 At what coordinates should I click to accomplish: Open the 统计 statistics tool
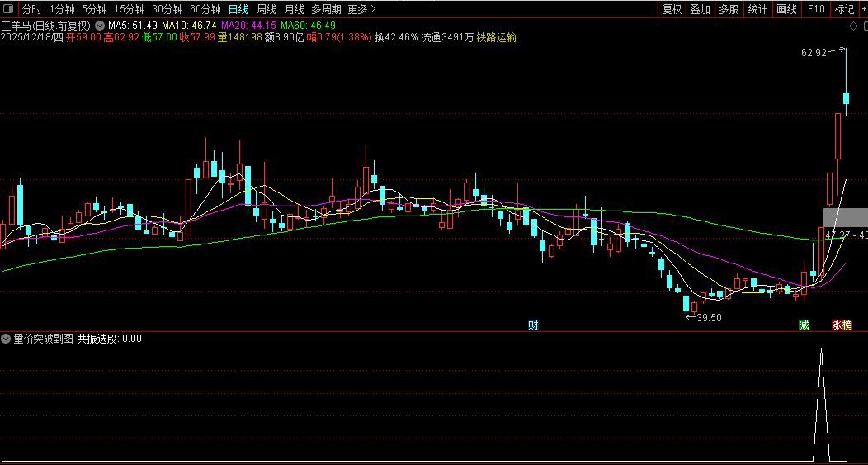757,9
